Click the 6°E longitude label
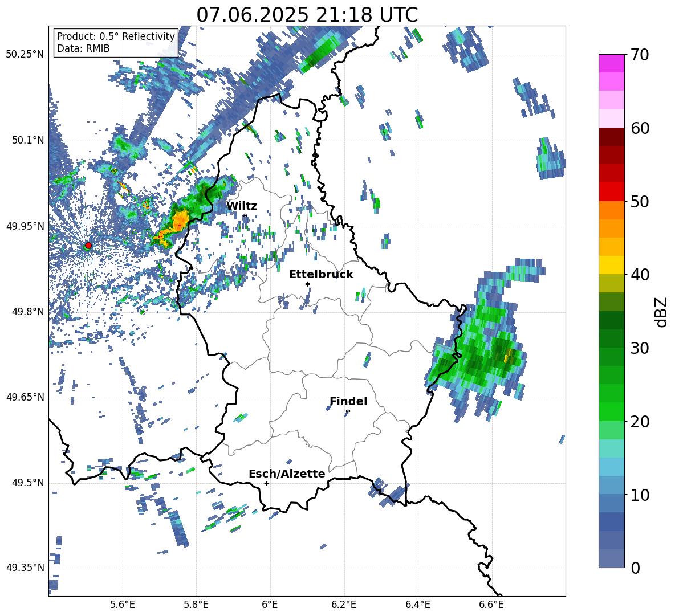The width and height of the screenshot is (675, 616). tap(270, 605)
